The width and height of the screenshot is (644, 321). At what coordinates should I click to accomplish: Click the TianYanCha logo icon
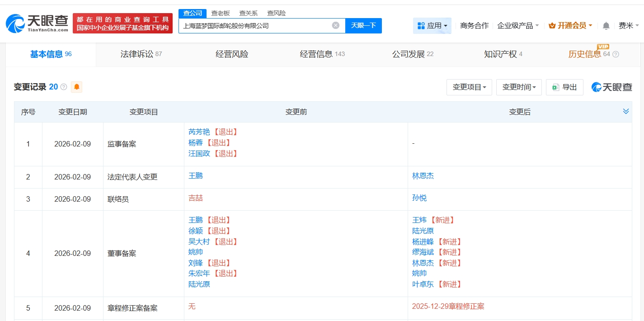point(15,23)
